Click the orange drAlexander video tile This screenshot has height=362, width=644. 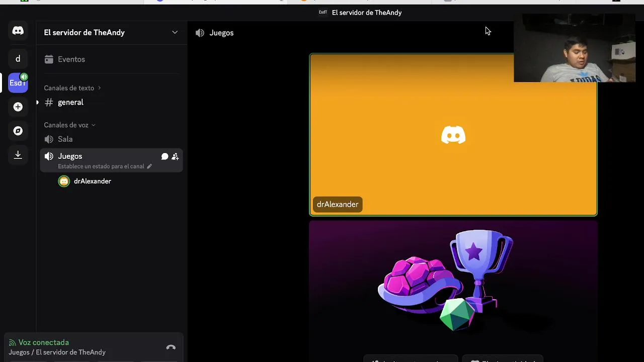[453, 135]
